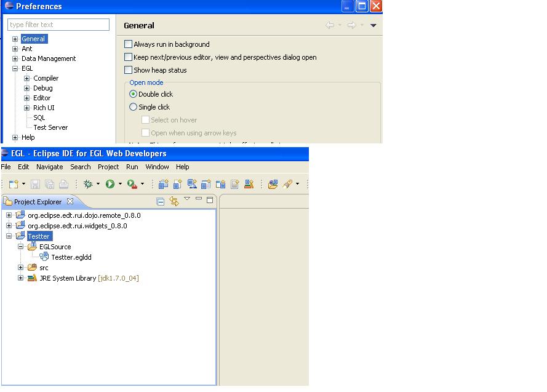Click the EGLSource folder icon
The width and height of the screenshot is (547, 392).
[32, 246]
